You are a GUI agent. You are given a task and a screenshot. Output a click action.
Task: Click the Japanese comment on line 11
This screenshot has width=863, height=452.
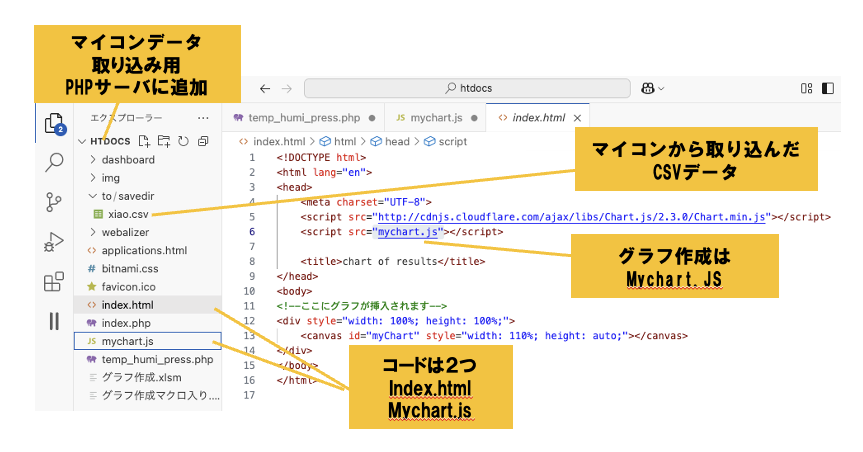(x=362, y=306)
